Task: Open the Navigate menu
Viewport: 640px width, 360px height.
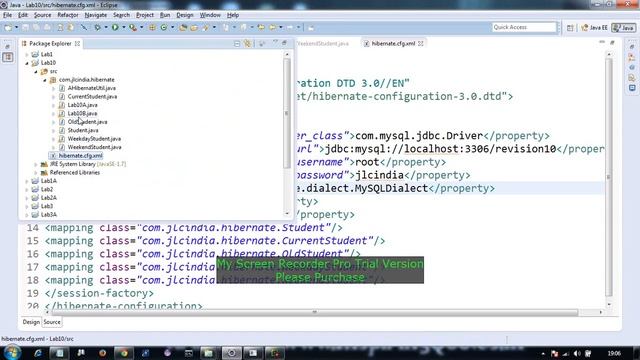Action: click(x=96, y=15)
